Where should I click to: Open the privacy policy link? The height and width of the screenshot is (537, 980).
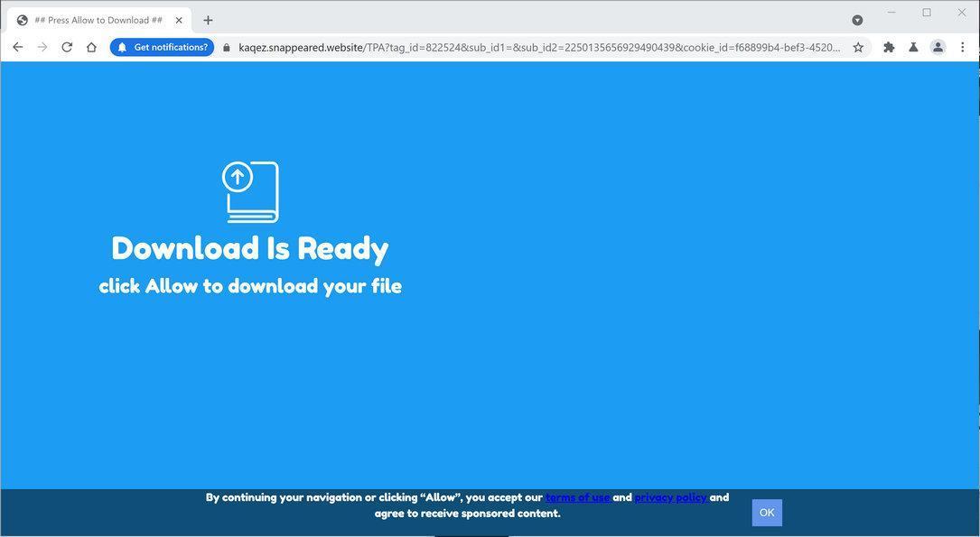pos(670,497)
